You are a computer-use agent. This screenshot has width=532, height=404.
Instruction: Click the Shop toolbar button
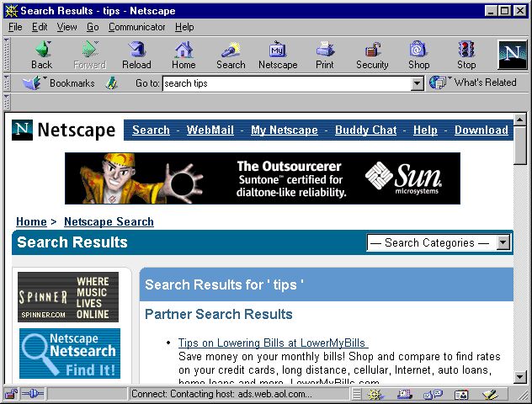coord(418,55)
